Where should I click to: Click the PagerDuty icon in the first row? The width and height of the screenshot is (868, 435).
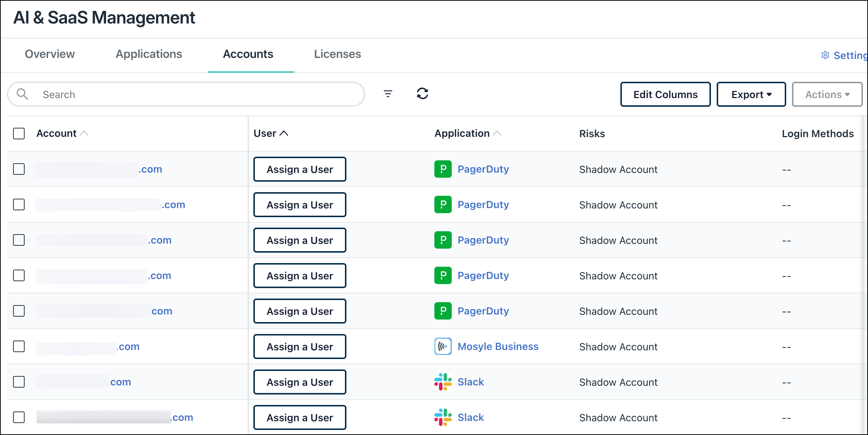point(443,169)
